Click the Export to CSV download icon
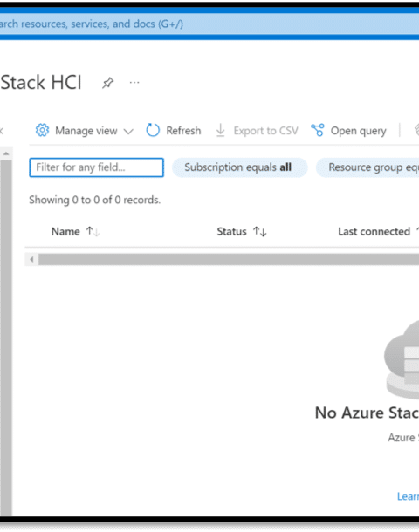The height and width of the screenshot is (532, 419). (221, 130)
